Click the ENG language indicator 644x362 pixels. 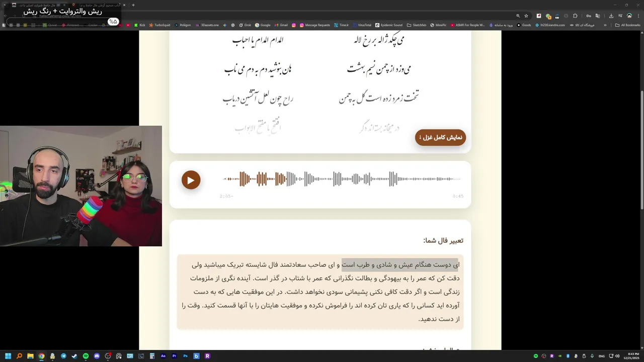click(602, 356)
